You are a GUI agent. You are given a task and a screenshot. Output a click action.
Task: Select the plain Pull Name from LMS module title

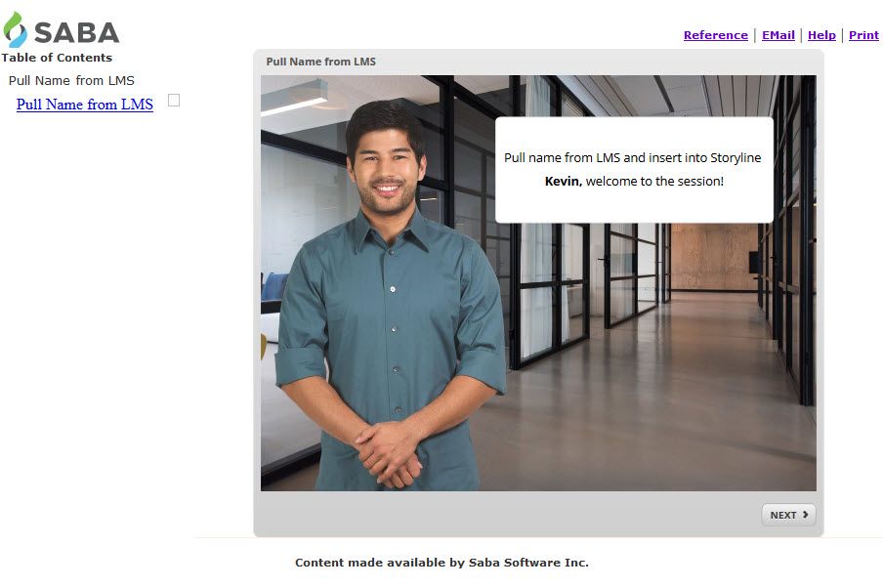71,80
